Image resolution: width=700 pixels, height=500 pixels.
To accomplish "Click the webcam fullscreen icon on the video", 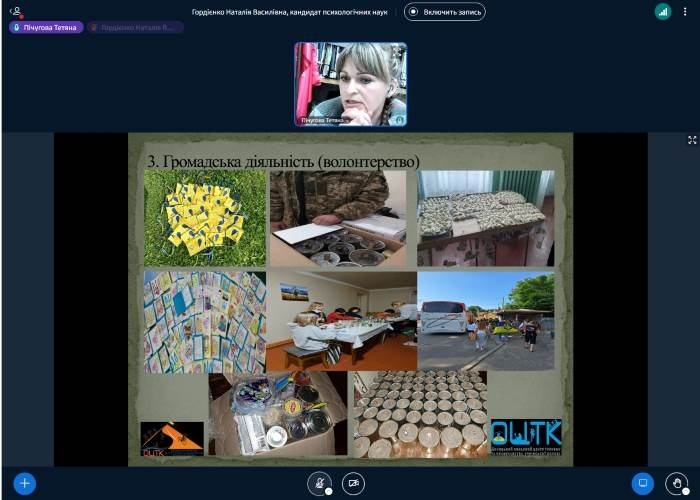I will click(398, 51).
